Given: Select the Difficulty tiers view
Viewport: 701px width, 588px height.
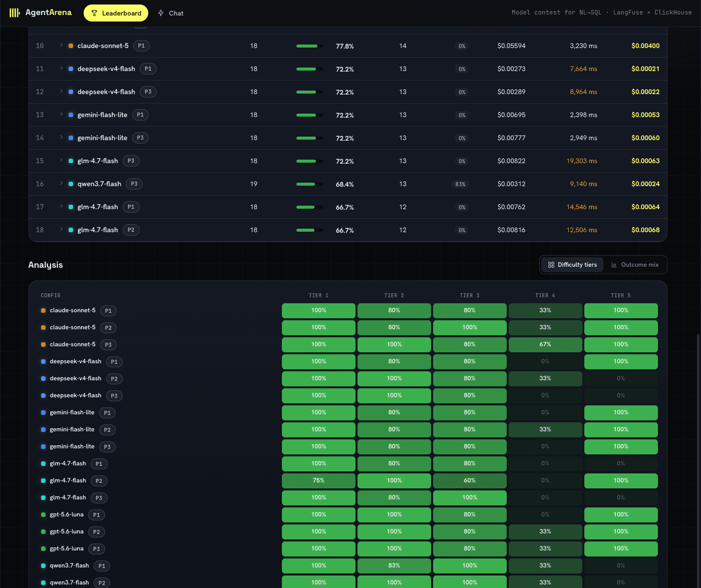Looking at the screenshot, I should pos(572,265).
